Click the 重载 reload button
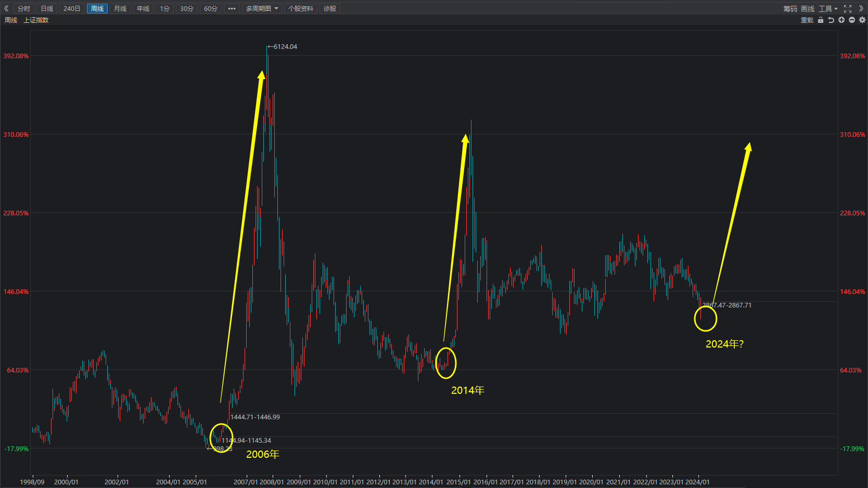 click(807, 20)
